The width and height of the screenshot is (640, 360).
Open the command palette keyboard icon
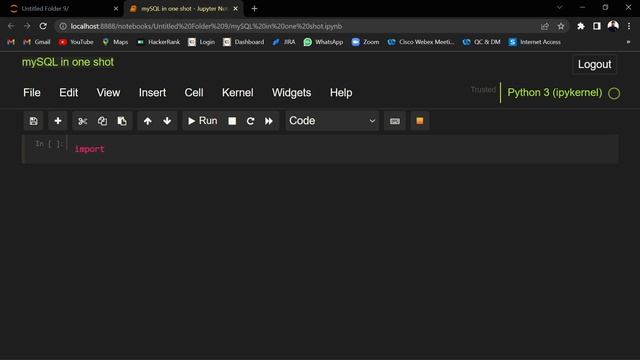click(395, 121)
